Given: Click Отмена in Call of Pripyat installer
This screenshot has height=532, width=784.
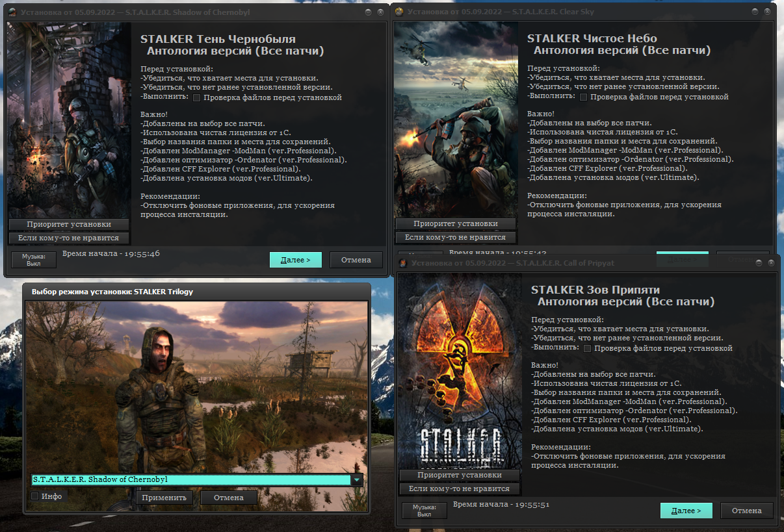Looking at the screenshot, I should (747, 511).
